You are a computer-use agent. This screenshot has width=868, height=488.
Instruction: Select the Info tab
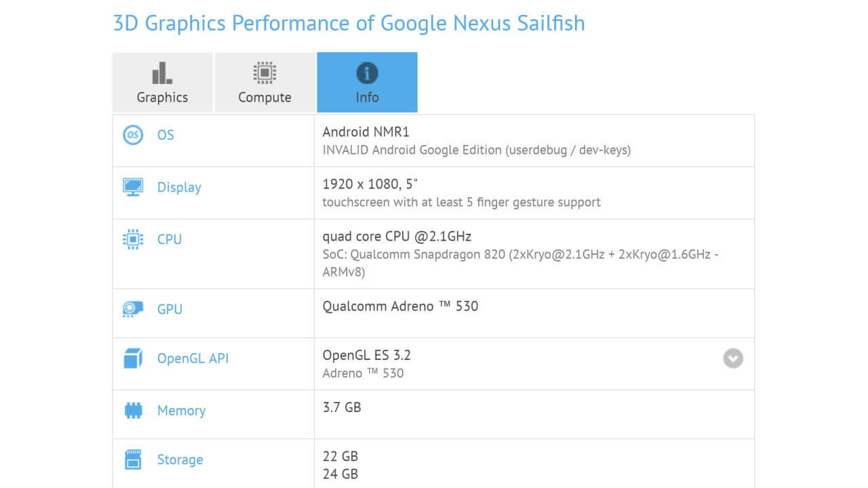(x=367, y=82)
